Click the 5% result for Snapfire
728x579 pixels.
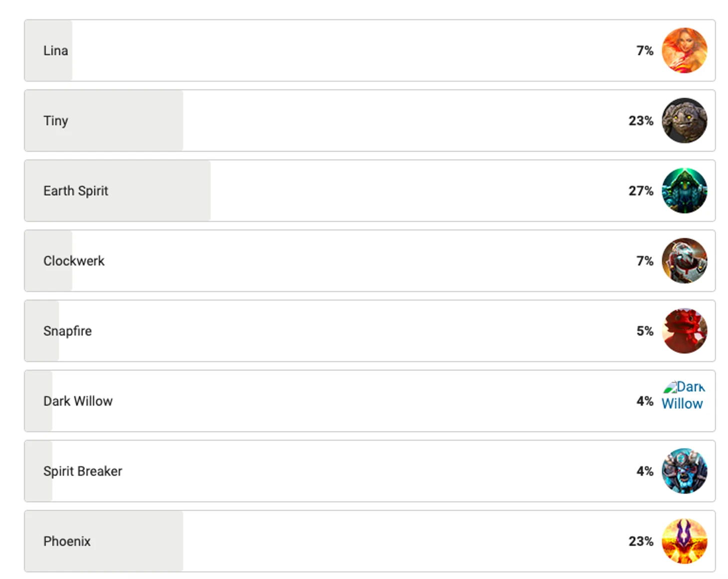point(644,331)
